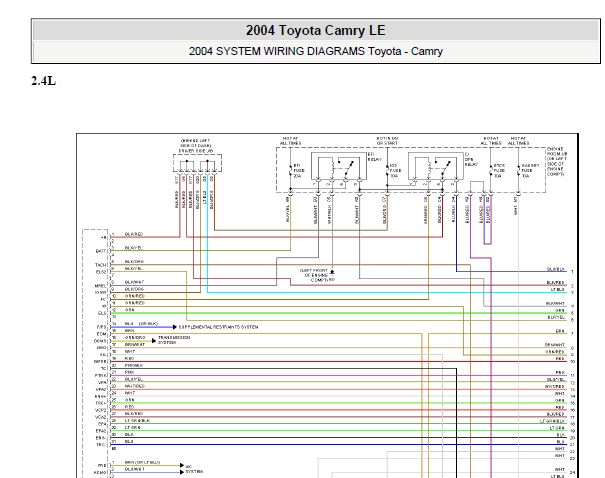Click the '+B' terminal label
The image size is (605, 478).
[x=103, y=238]
